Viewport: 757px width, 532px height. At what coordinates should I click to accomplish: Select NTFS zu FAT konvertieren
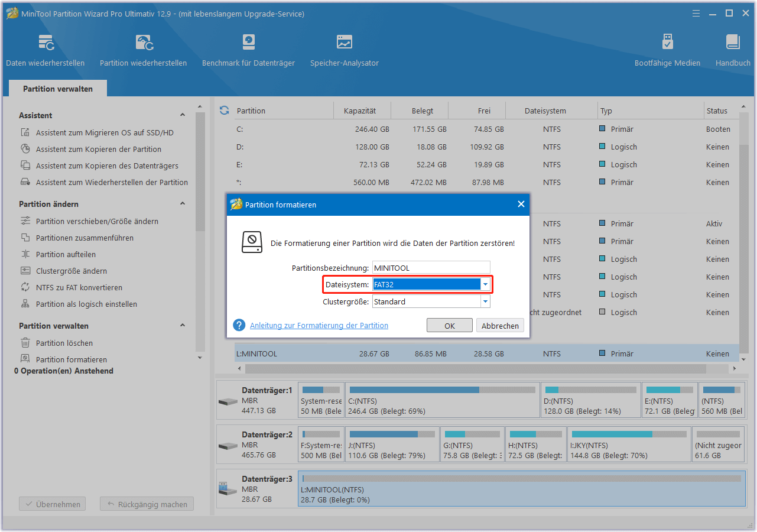[79, 288]
